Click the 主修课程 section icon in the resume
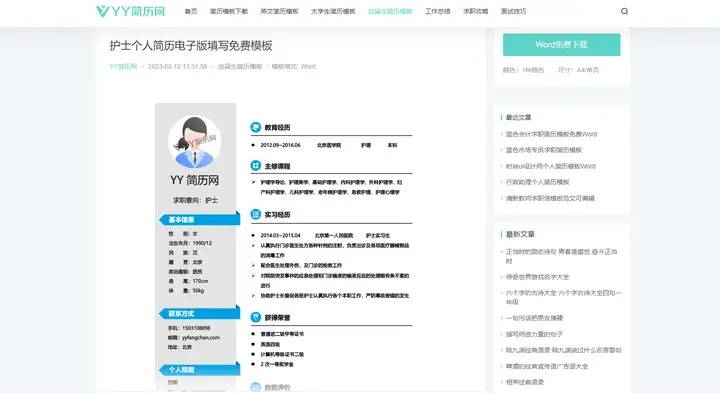 pos(256,166)
